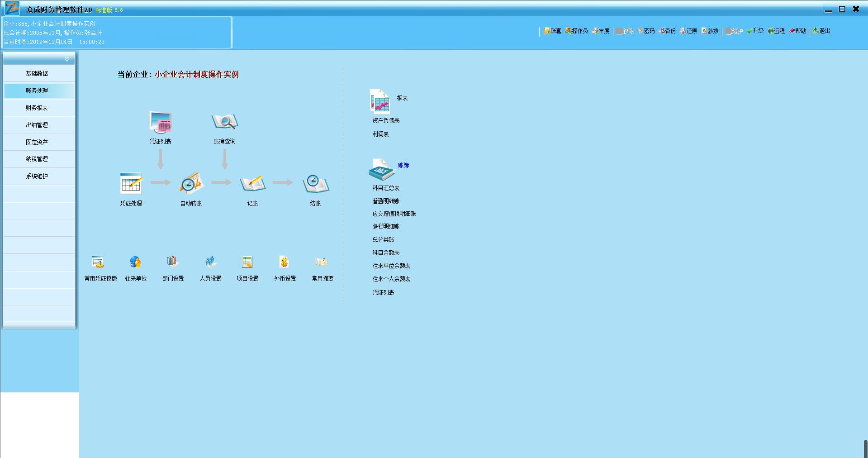Click the 报表 report chart icon
Image resolution: width=868 pixels, height=458 pixels.
click(380, 100)
